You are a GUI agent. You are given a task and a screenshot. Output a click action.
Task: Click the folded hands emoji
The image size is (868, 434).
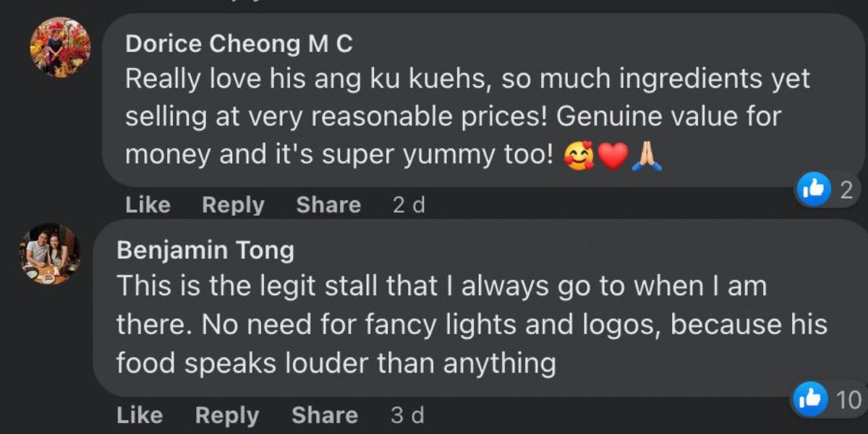[x=647, y=156]
